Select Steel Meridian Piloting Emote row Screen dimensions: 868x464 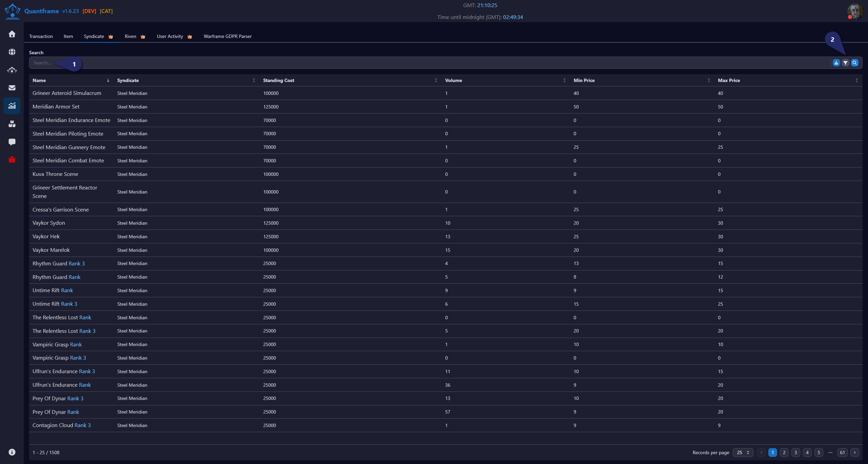click(x=446, y=134)
